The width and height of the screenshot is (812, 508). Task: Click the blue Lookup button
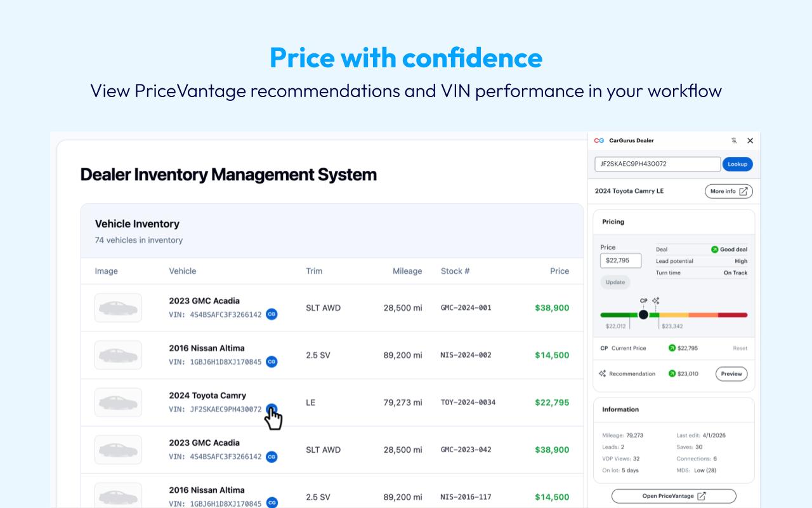click(x=737, y=164)
